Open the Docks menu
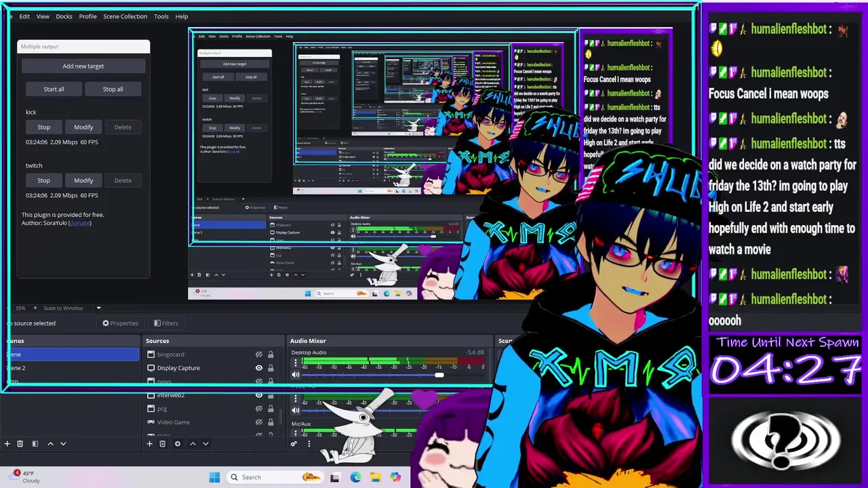Screen dimensions: 868x488 click(x=64, y=16)
